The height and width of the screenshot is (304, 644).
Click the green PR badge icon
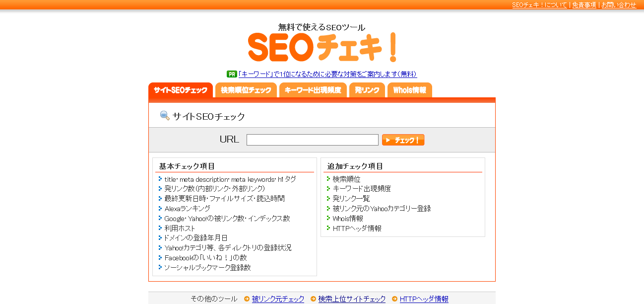click(232, 74)
